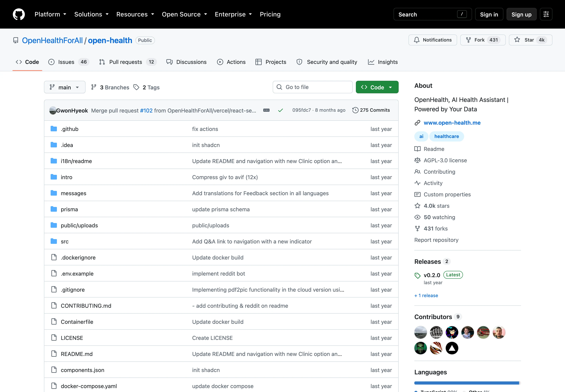
Task: Expand commit message ellipsis icon
Action: point(266,110)
